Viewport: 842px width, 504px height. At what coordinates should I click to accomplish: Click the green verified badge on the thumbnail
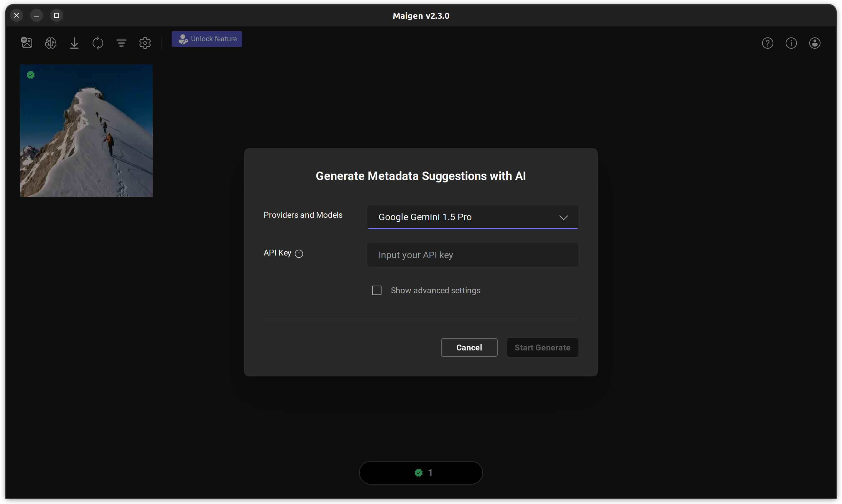pos(31,75)
